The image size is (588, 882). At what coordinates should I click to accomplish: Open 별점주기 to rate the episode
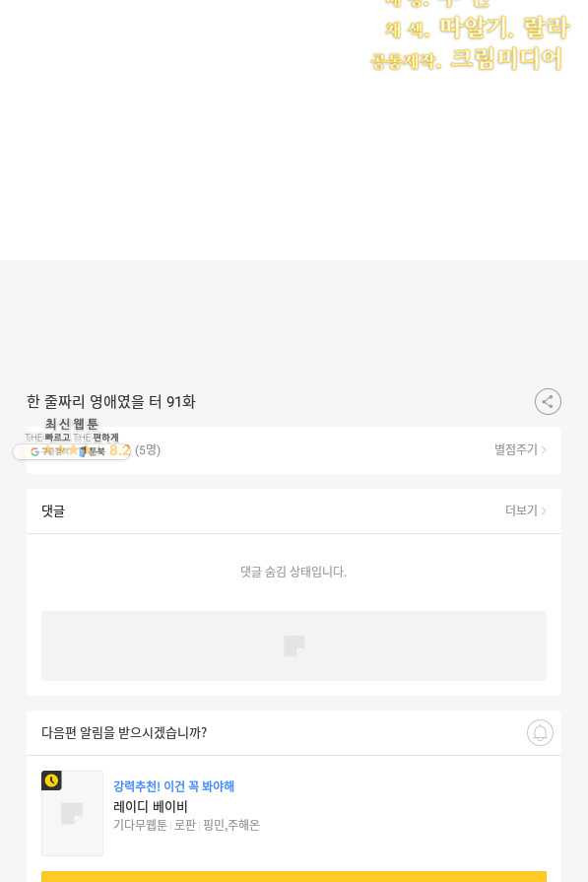point(515,449)
